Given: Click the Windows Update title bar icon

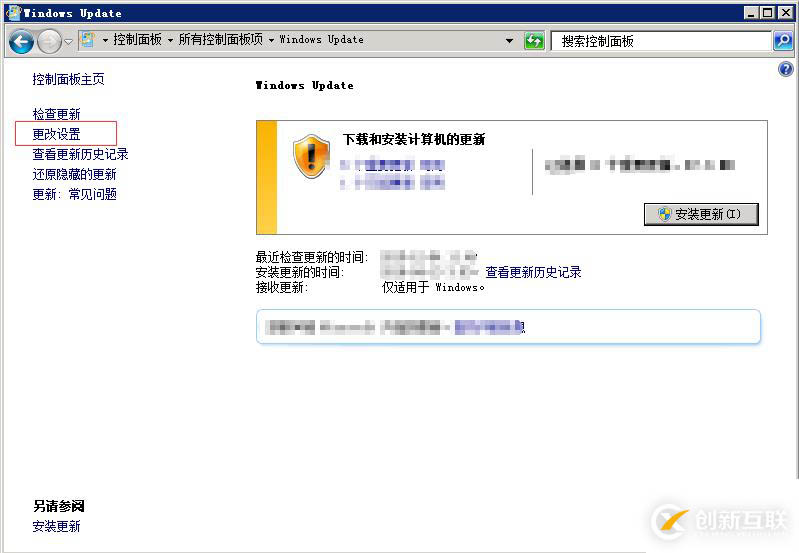Looking at the screenshot, I should 13,12.
